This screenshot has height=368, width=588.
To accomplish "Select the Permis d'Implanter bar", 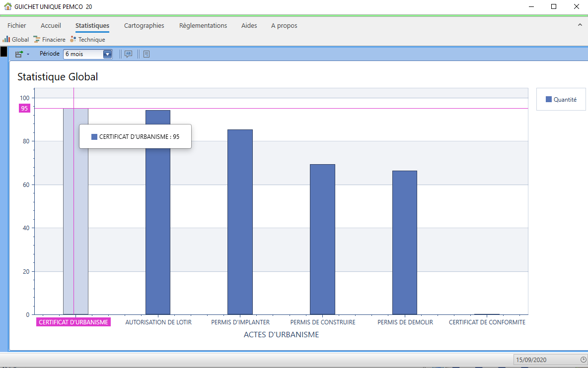I will [240, 222].
